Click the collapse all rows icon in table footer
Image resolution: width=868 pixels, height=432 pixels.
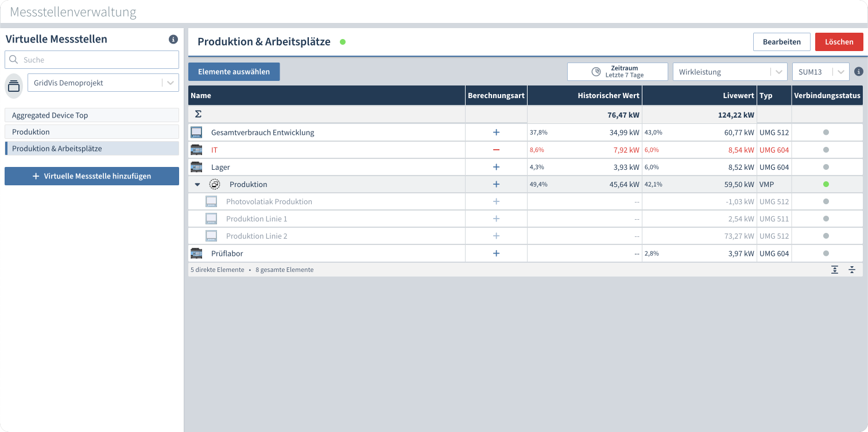click(x=852, y=270)
